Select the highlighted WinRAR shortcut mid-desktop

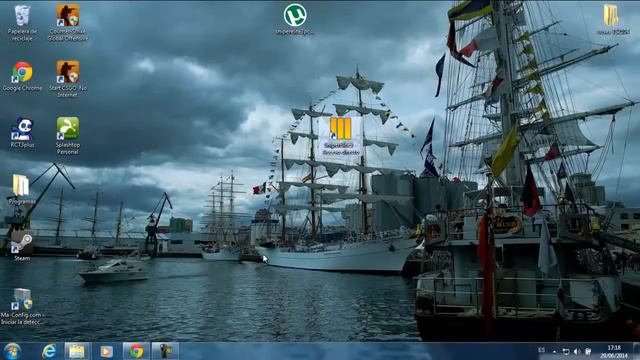pos(340,136)
